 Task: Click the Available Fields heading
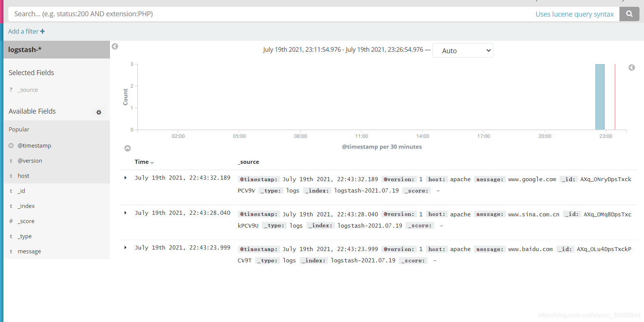pos(32,111)
